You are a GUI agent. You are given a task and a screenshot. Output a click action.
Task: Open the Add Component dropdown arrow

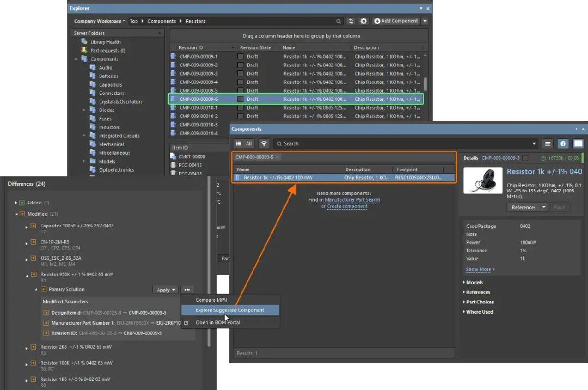[x=425, y=21]
